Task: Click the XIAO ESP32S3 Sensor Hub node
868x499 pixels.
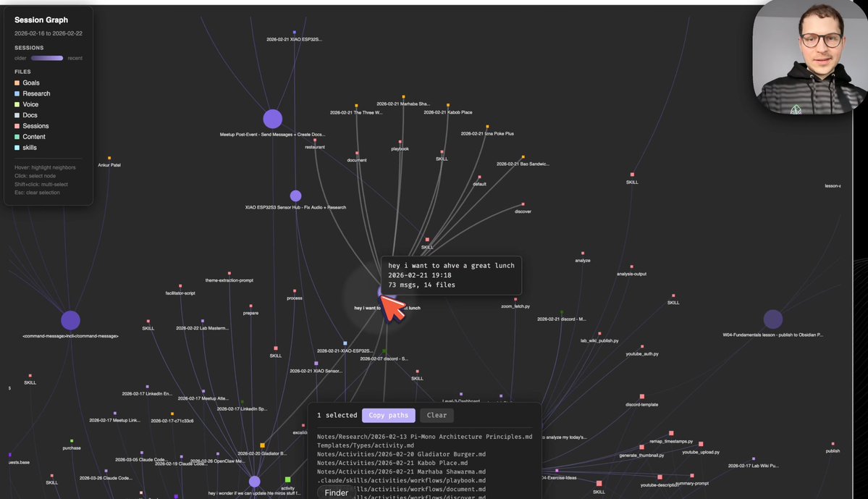Action: 295,196
